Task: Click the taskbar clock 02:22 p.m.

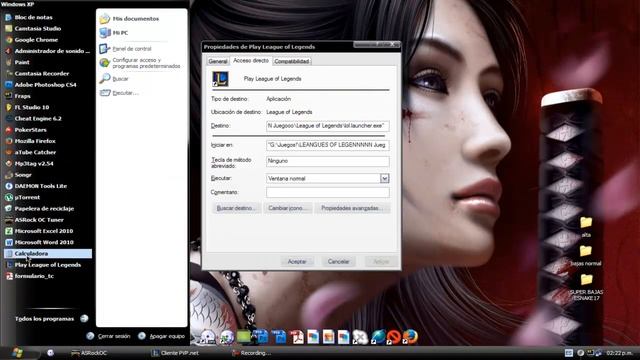Action: point(619,353)
